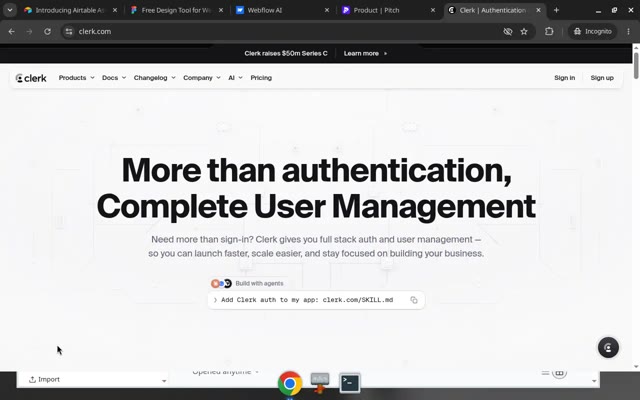Screen dimensions: 640x400
Task: Go back to previous page
Action: point(11,31)
